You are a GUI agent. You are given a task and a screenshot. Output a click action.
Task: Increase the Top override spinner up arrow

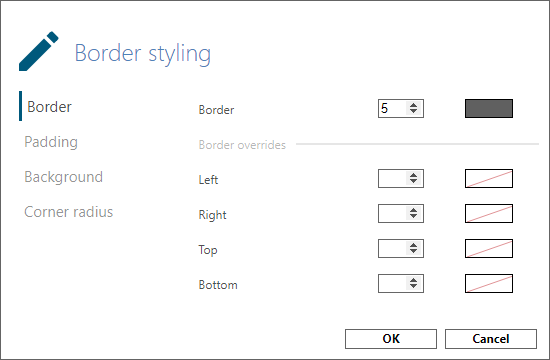click(414, 245)
